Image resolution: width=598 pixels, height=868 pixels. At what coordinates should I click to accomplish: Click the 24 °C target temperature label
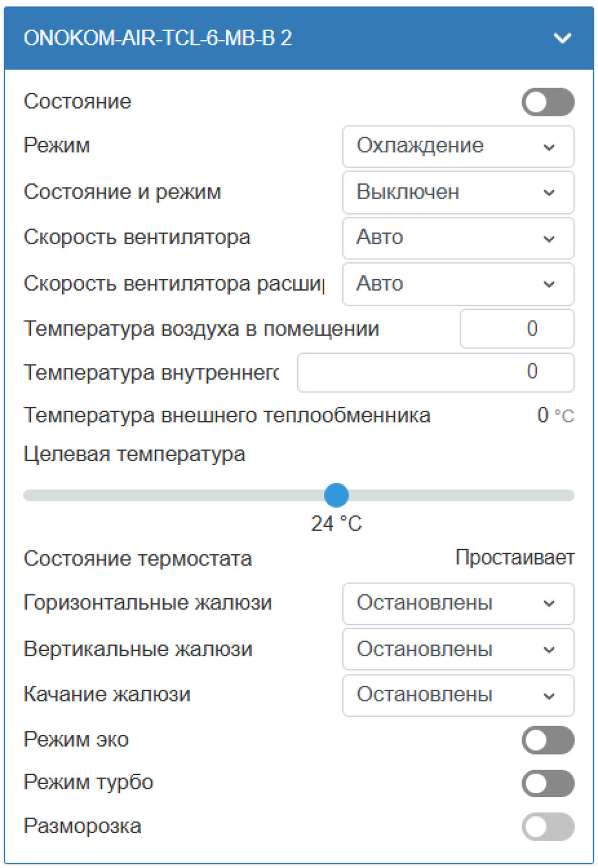336,524
